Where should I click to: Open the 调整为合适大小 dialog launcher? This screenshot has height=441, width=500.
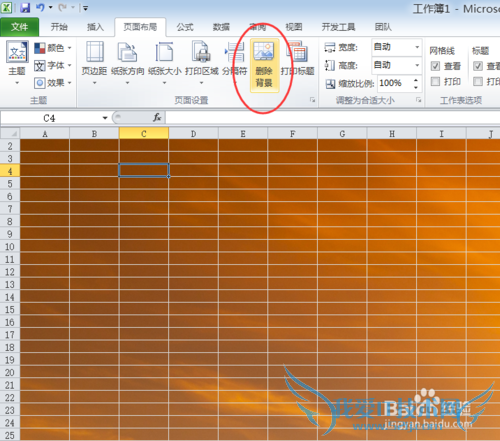point(419,100)
